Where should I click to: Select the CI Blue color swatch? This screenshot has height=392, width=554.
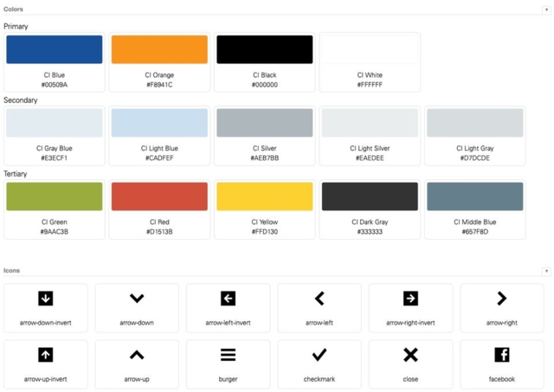tap(55, 49)
